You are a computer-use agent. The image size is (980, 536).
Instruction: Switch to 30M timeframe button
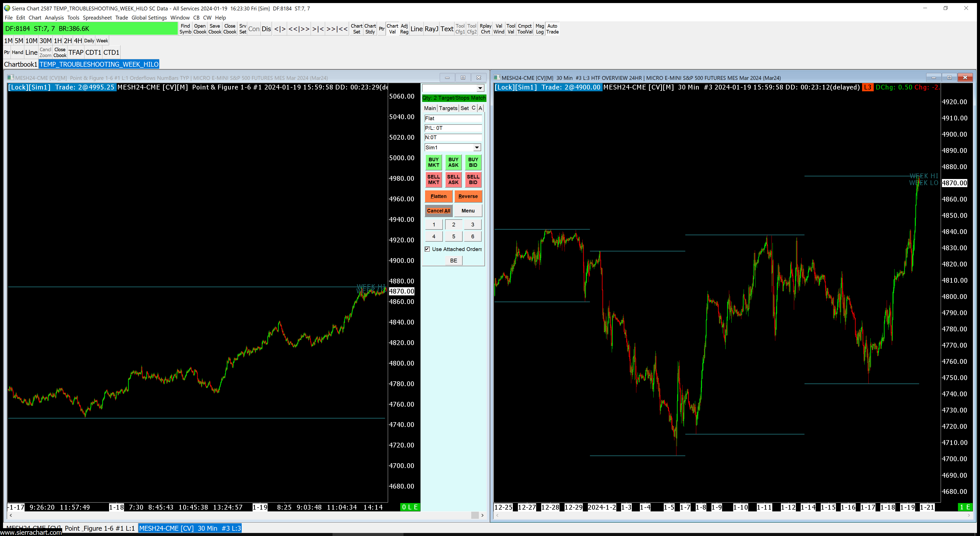[x=45, y=41]
